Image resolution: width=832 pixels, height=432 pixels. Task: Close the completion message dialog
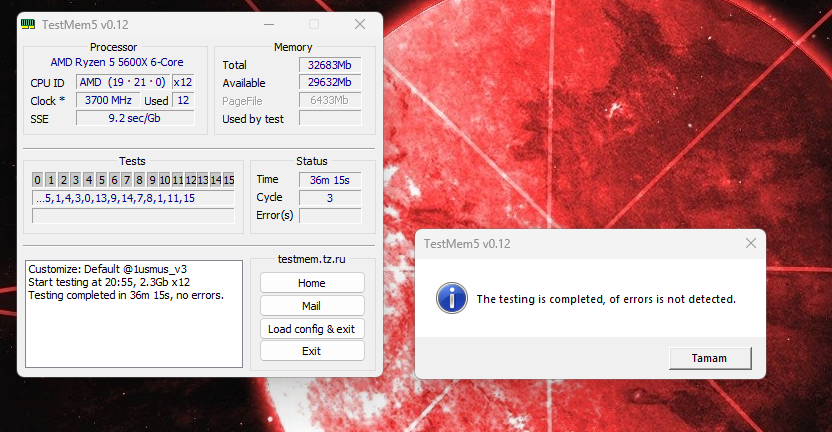[750, 243]
